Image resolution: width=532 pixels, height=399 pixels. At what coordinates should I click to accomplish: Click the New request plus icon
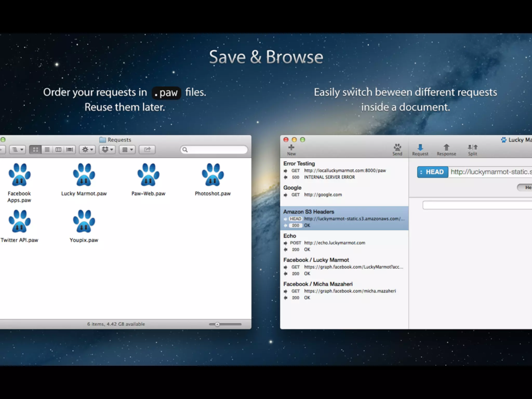(291, 148)
